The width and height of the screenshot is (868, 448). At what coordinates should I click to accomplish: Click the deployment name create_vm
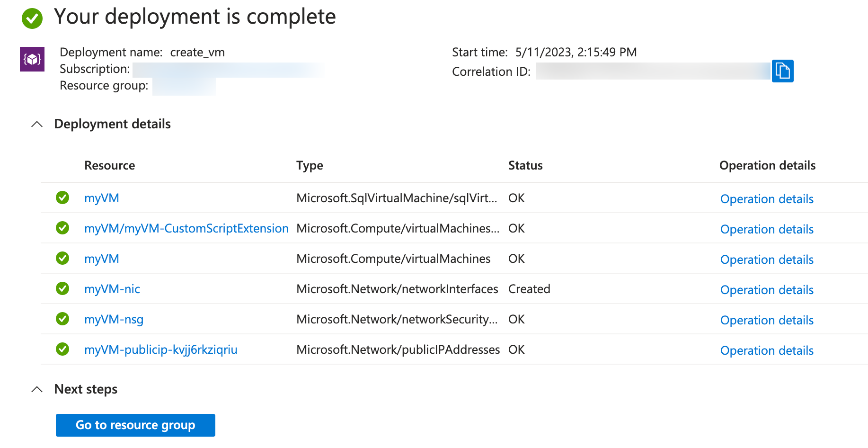click(197, 52)
